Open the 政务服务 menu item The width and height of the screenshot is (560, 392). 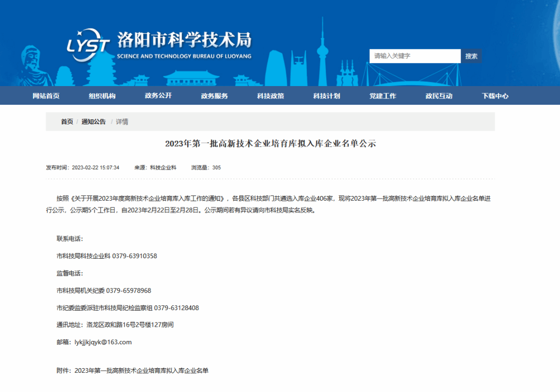(214, 96)
